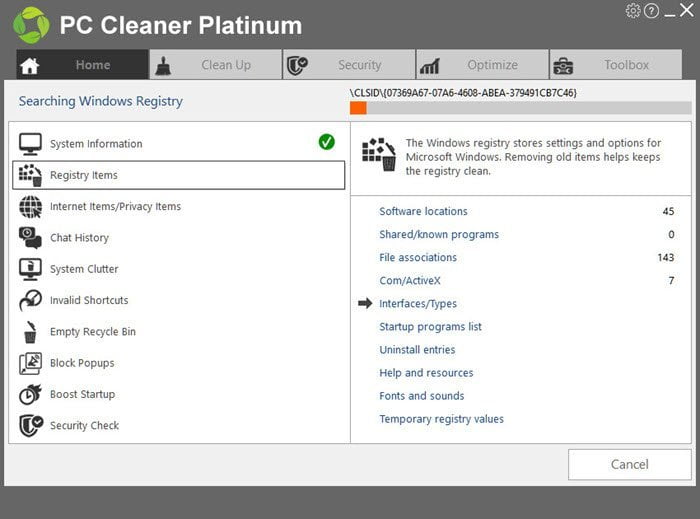Viewport: 700px width, 519px height.
Task: Click the Toolbox briefcase icon
Action: pyautogui.click(x=563, y=66)
